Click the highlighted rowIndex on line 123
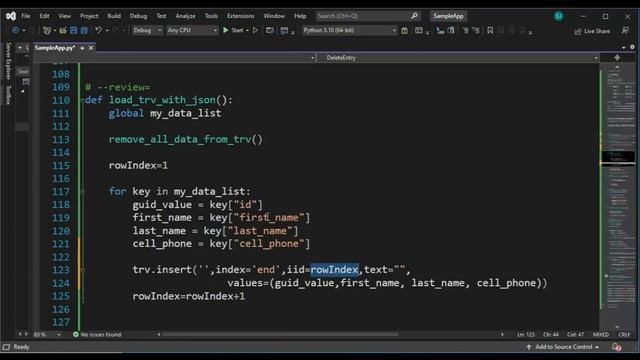The image size is (640, 360). 334,270
